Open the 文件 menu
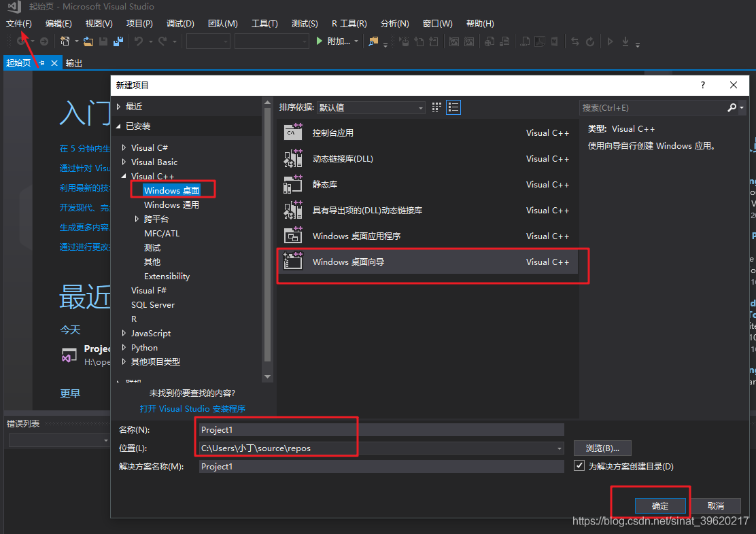 click(x=19, y=22)
